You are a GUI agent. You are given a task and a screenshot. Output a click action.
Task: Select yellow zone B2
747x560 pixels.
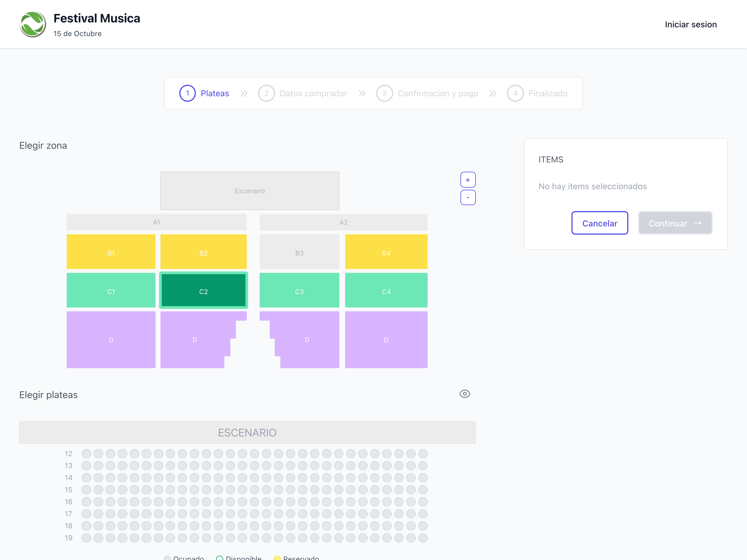pyautogui.click(x=203, y=252)
